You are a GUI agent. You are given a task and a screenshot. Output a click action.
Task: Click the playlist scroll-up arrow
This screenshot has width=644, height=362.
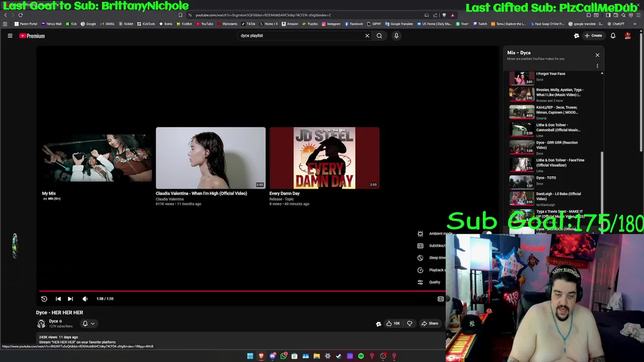click(x=602, y=74)
